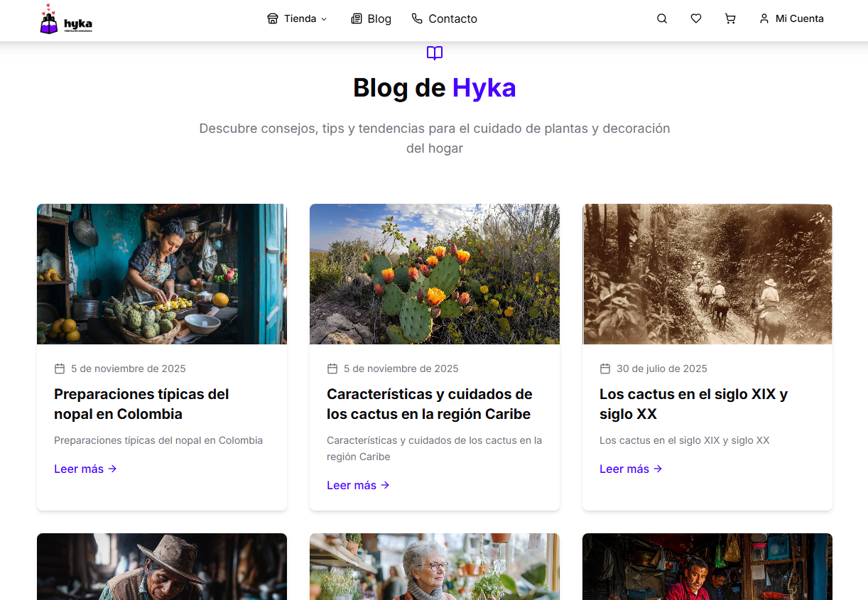Read more on cactus región Caribe post

(x=358, y=485)
